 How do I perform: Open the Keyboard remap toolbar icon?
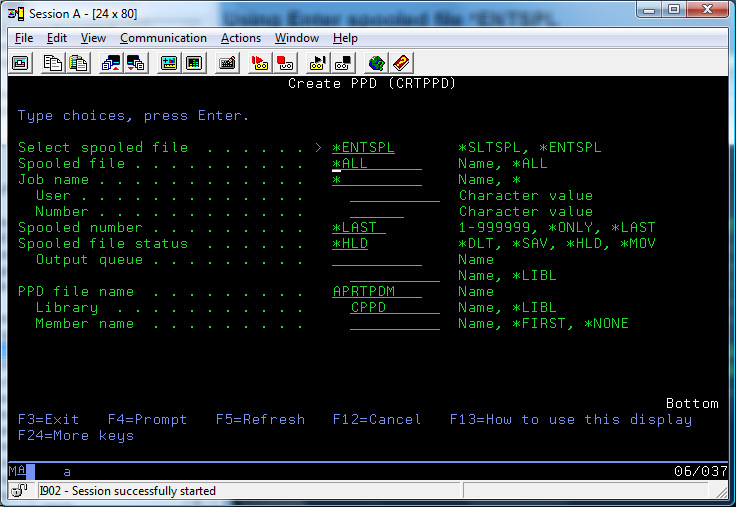(227, 63)
